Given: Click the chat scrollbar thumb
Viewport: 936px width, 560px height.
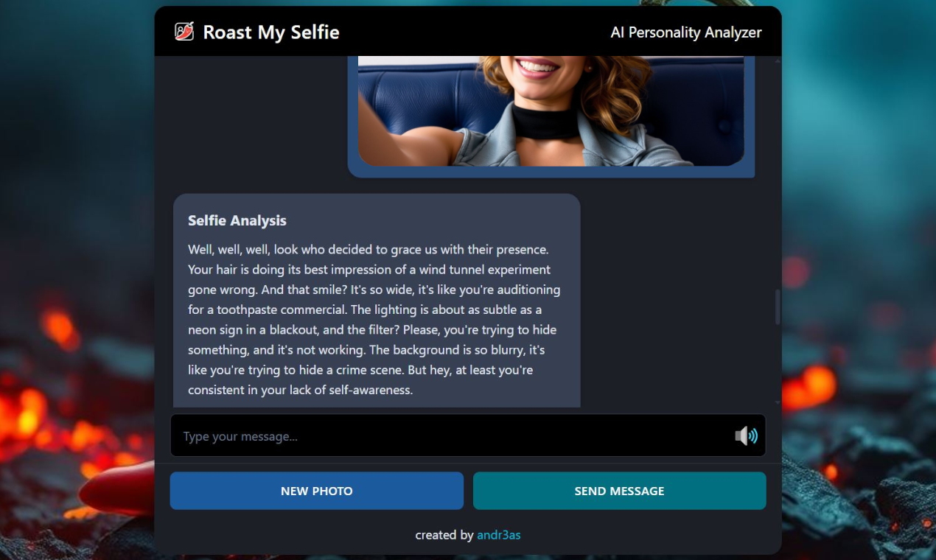Looking at the screenshot, I should coord(778,307).
